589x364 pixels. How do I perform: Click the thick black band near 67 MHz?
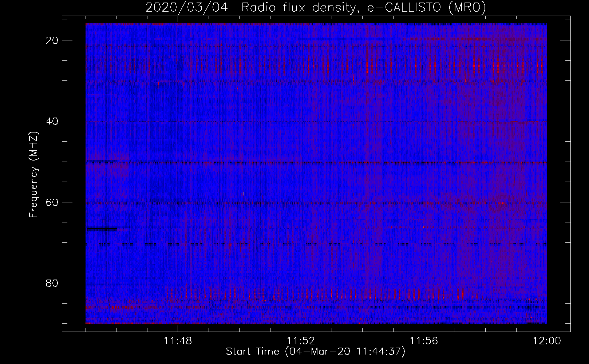102,229
